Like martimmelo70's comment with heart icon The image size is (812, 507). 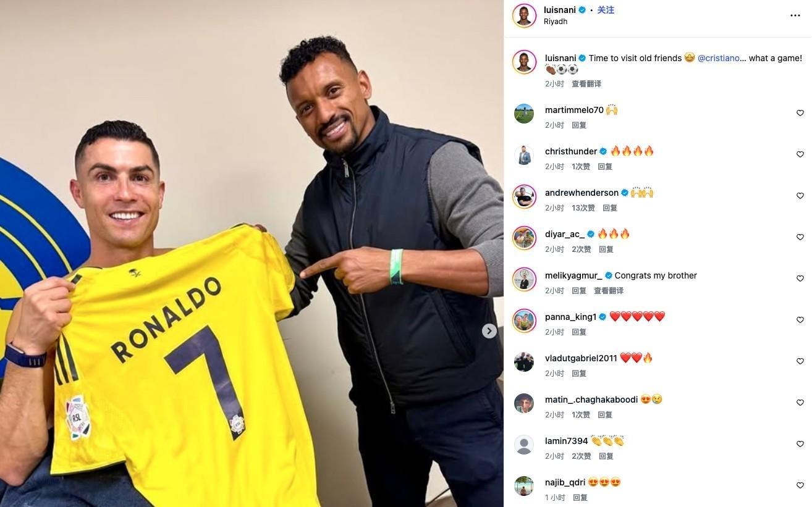[800, 113]
